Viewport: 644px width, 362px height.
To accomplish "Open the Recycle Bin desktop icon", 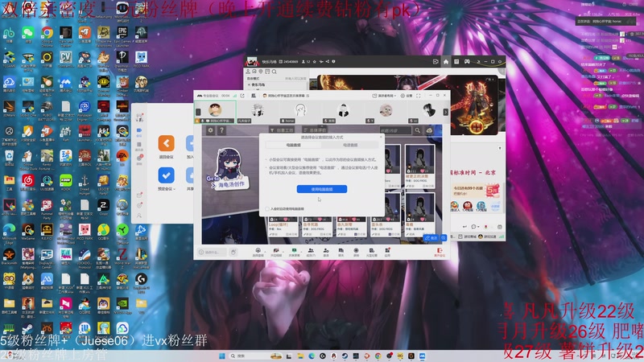I will coord(9,158).
